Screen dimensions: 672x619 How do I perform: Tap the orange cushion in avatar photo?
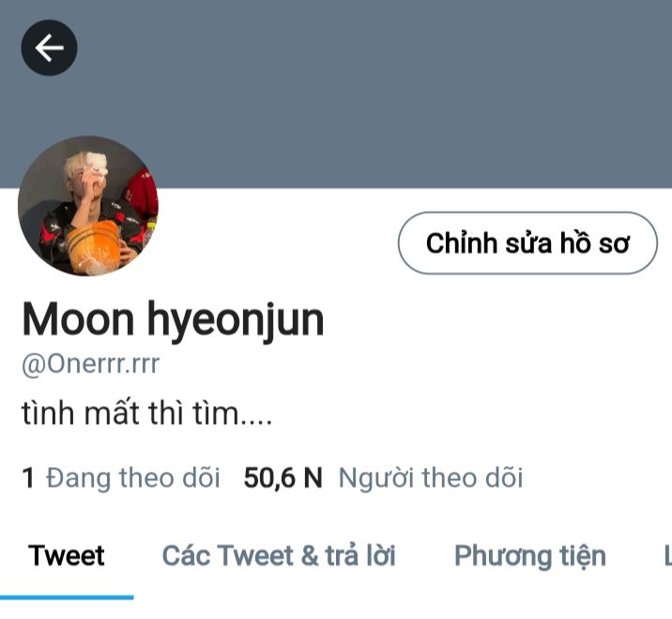[x=94, y=247]
